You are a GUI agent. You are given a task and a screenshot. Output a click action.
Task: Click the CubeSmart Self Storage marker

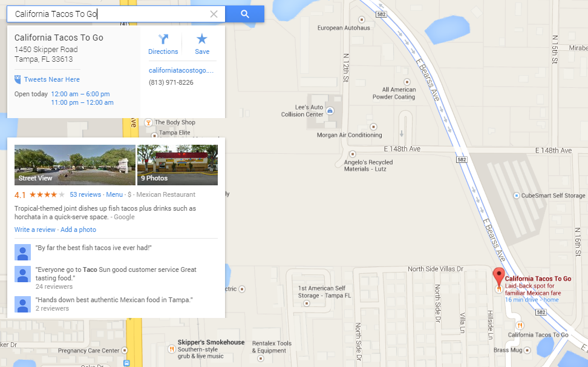(517, 196)
